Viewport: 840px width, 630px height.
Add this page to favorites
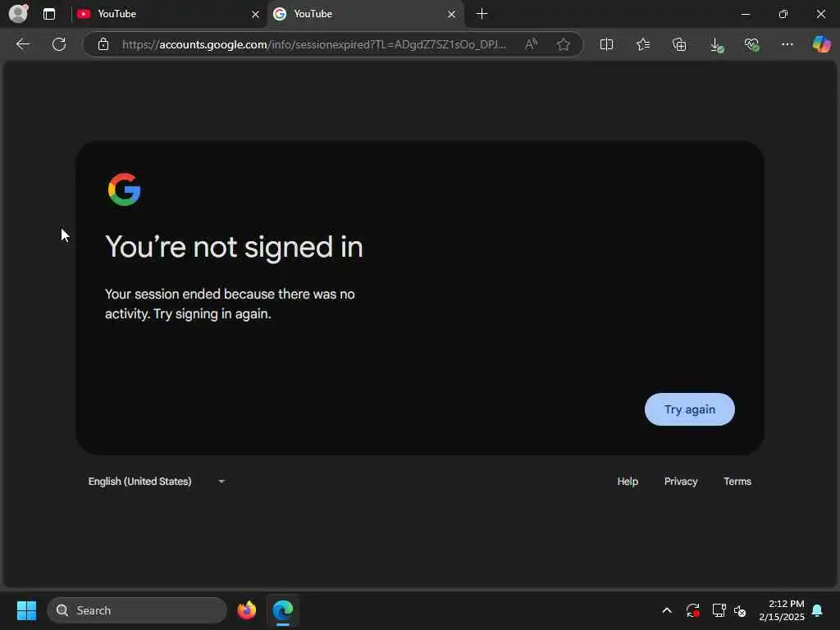[563, 44]
